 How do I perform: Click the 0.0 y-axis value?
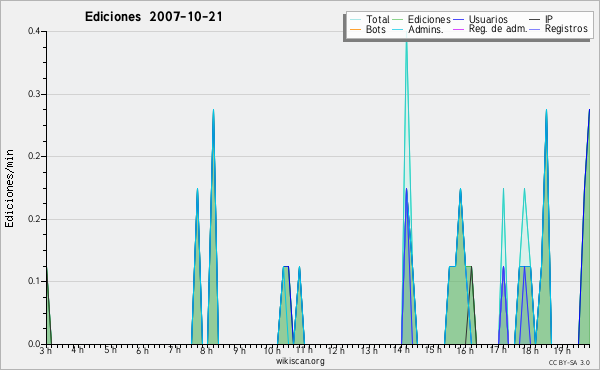(x=34, y=344)
